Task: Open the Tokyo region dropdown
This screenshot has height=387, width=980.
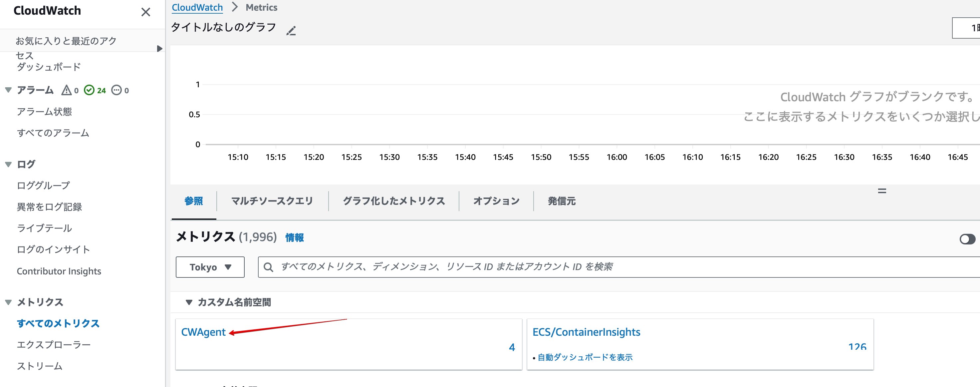Action: (x=210, y=267)
